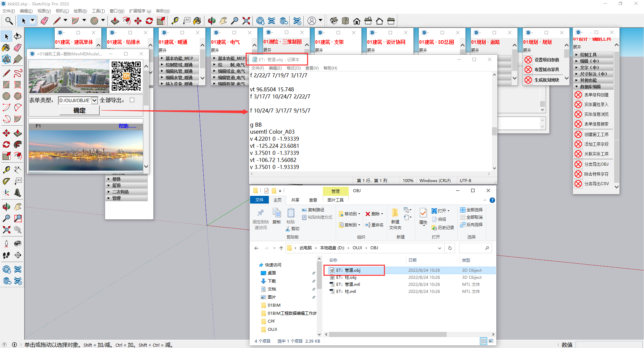Viewport: 644px width, 348px height.
Task: Click 重命名 in Explorer ribbon
Action: 374,225
